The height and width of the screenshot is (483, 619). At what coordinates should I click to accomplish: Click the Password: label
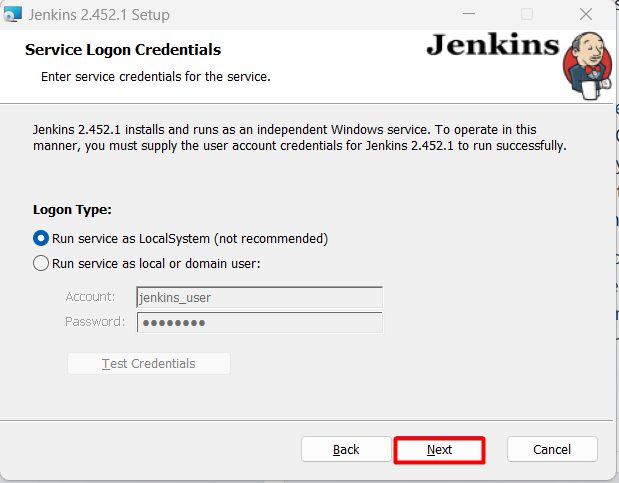coord(95,322)
